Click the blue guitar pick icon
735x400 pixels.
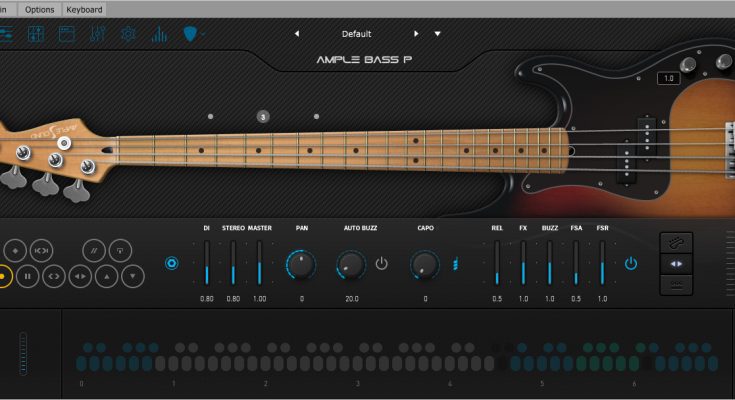point(190,34)
